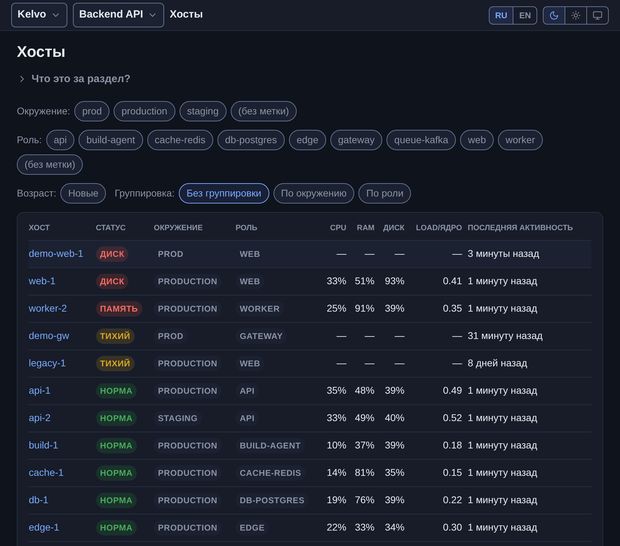Click BUILD-AGENT role tag for build-1
This screenshot has height=546, width=620.
(x=270, y=445)
